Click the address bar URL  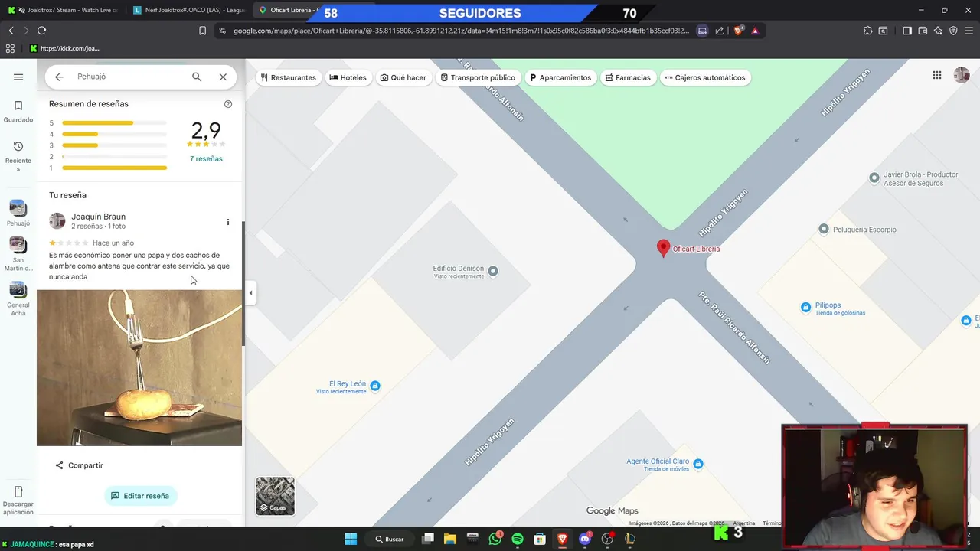click(461, 31)
